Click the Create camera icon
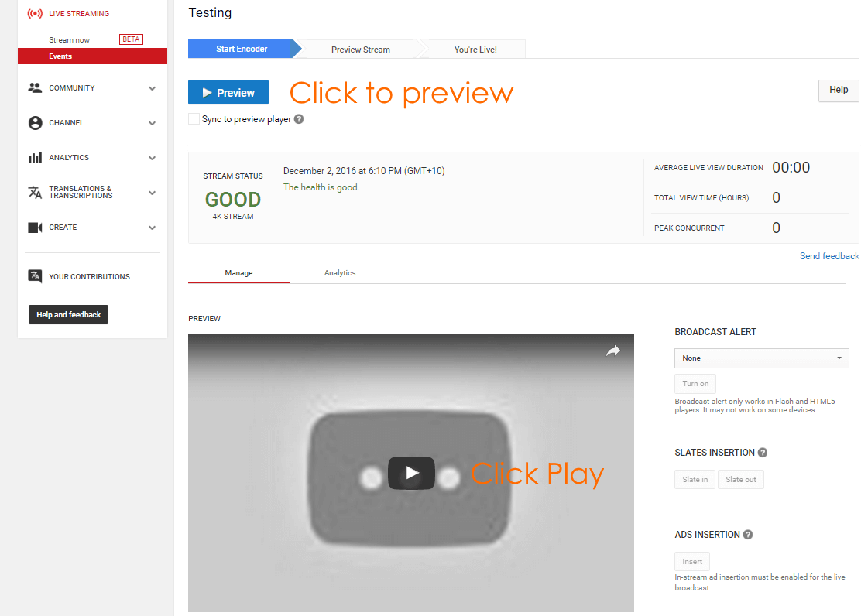861x616 pixels. pos(35,228)
